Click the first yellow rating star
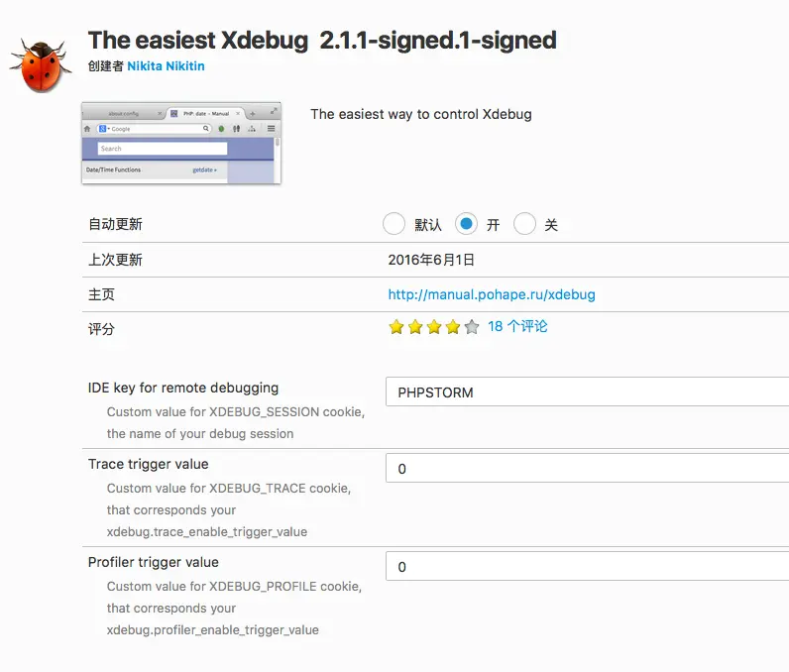Viewport: 789px width, 672px height. 396,327
